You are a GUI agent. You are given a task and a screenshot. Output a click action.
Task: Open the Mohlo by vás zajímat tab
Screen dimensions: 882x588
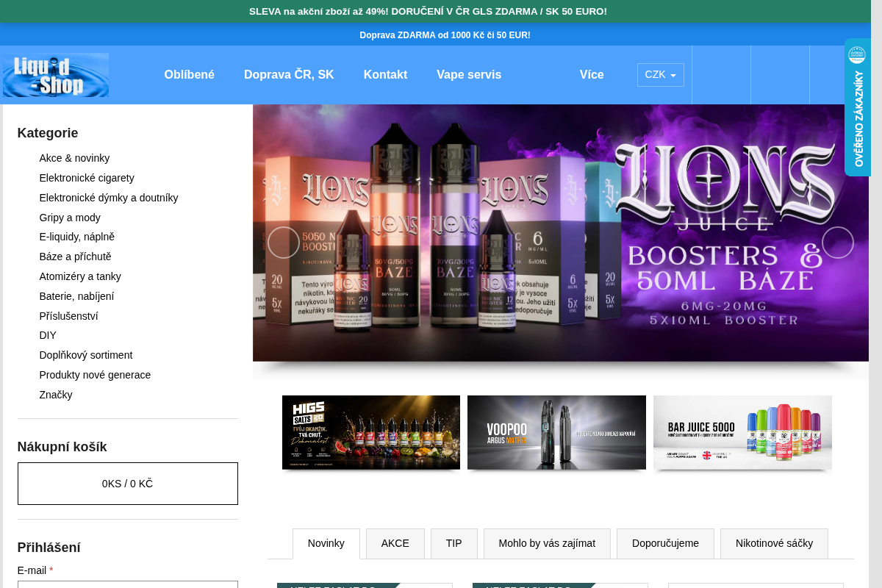tap(547, 544)
